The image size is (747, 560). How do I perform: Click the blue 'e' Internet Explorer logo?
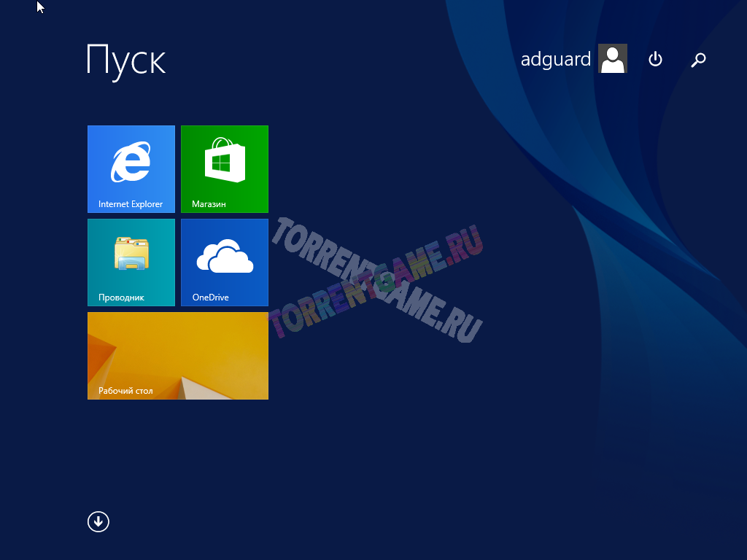click(131, 162)
